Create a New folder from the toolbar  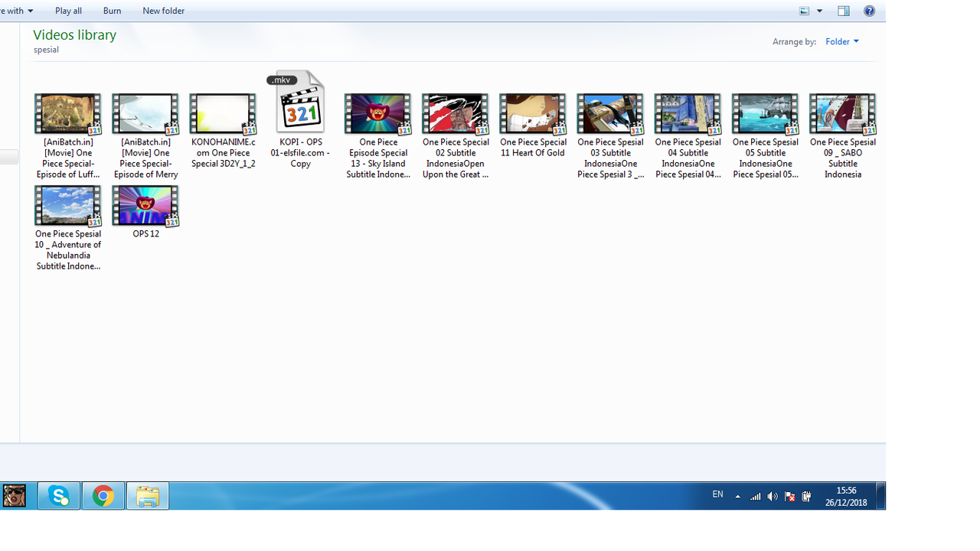tap(163, 11)
